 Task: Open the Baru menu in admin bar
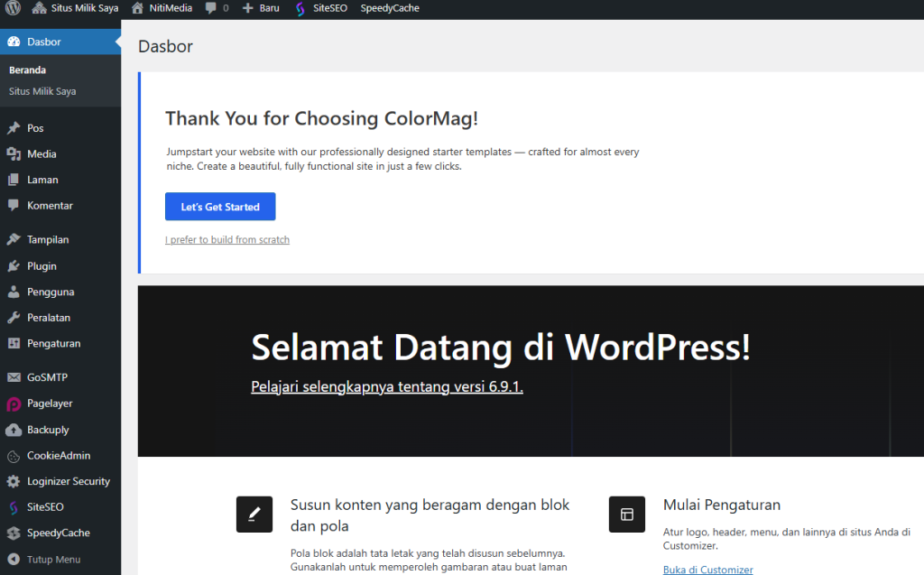click(261, 8)
